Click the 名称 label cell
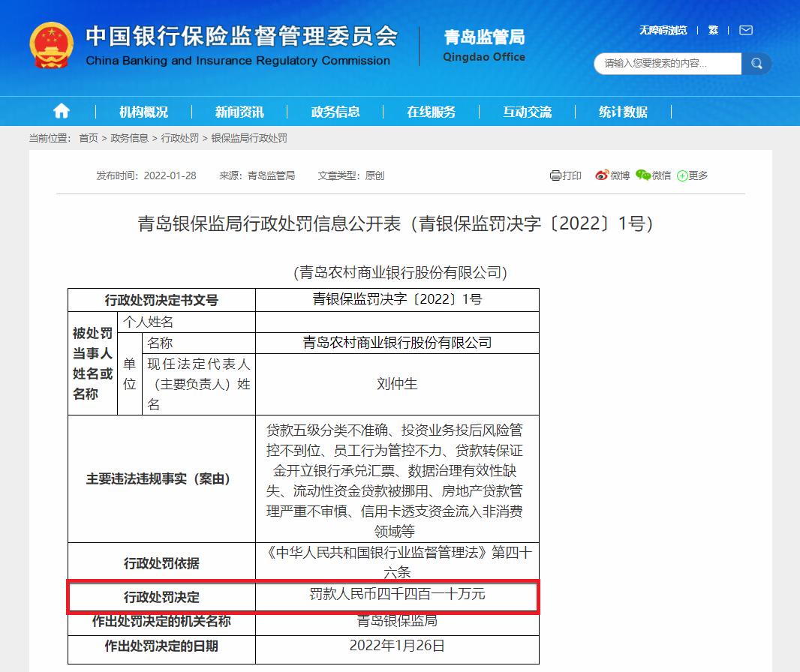The height and width of the screenshot is (672, 800). (x=198, y=343)
